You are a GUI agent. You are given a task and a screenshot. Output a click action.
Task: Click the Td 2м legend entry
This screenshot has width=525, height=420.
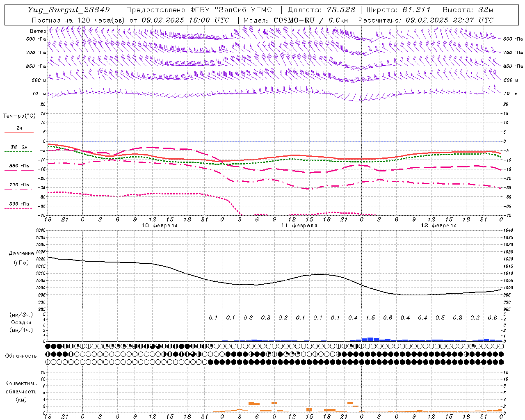click(x=19, y=147)
